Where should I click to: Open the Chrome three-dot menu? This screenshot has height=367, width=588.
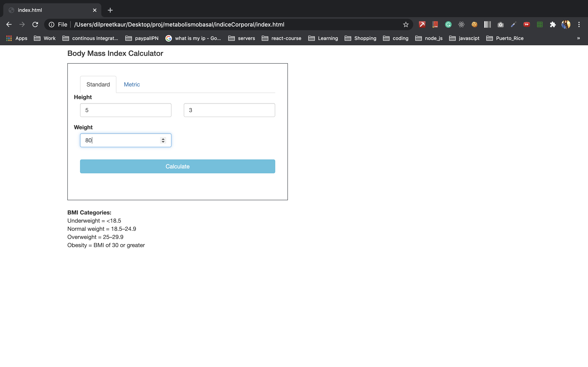tap(579, 24)
